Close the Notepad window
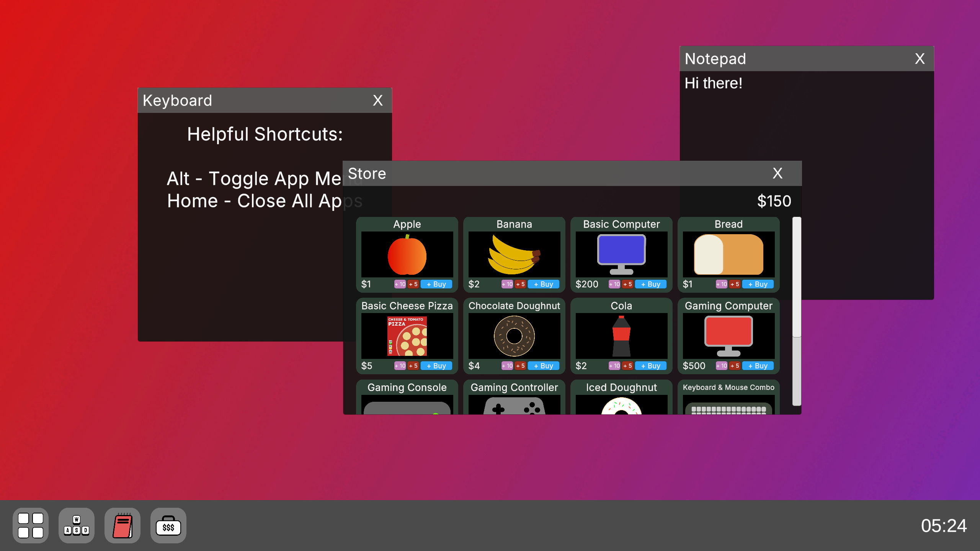The image size is (980, 551). 920,59
